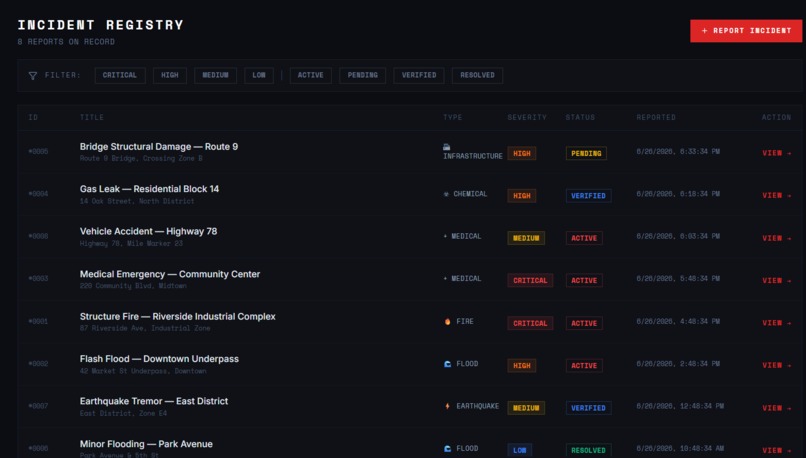Viewport: 806px width, 458px height.
Task: Click the TITLE column header
Action: pos(91,117)
